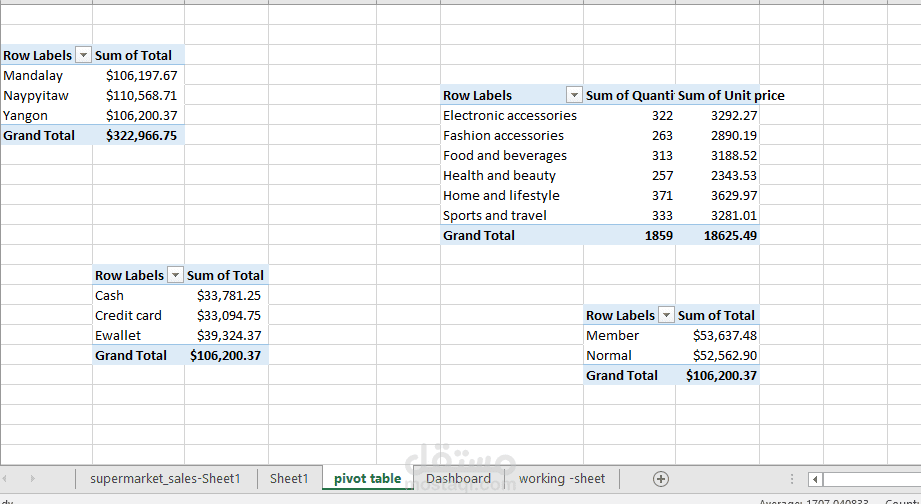Add a new sheet with plus icon
Viewport: 921px width, 504px height.
coord(661,479)
